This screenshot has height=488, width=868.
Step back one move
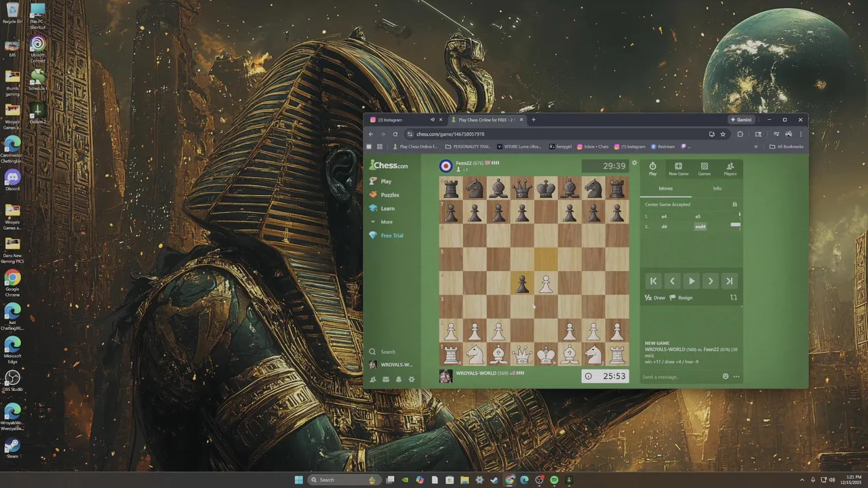(672, 281)
